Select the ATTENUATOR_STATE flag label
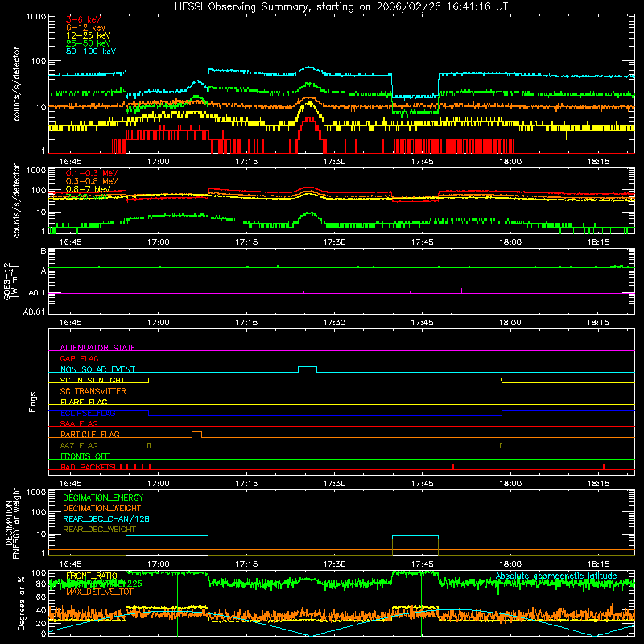Viewport: 644px width, 644px height. click(97, 348)
